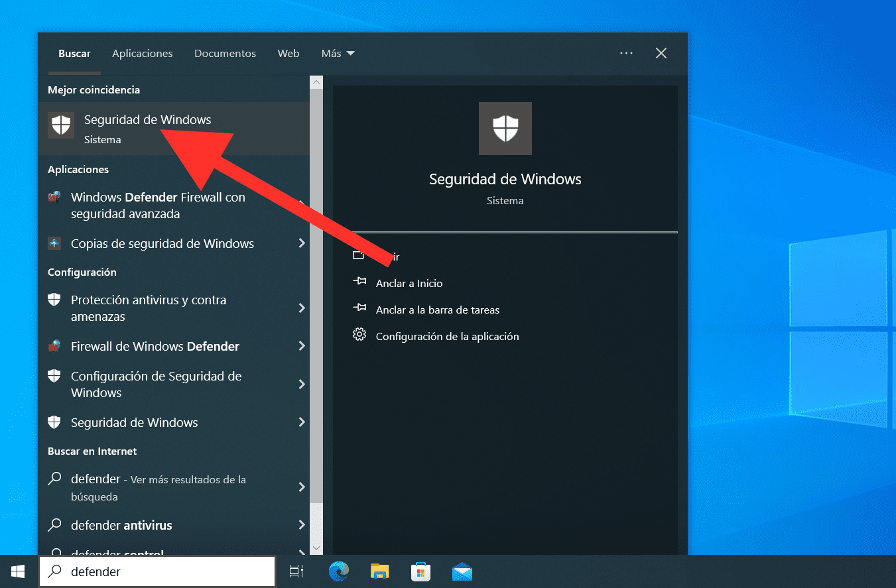Expand Protección antivirus y contra amenazas chevron
Viewport: 896px width, 588px height.
tap(302, 308)
